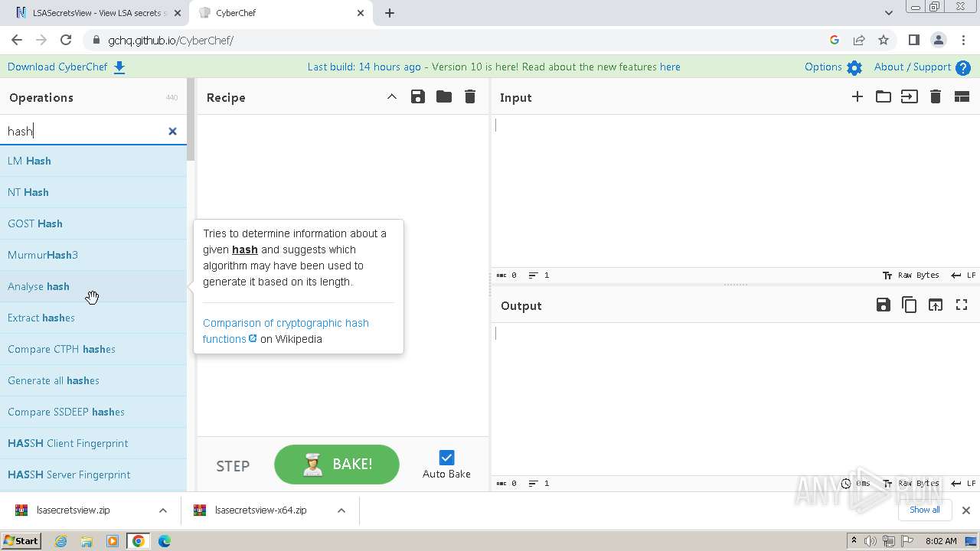Viewport: 980px width, 551px height.
Task: Select MurmurHash3 operation
Action: (93, 255)
